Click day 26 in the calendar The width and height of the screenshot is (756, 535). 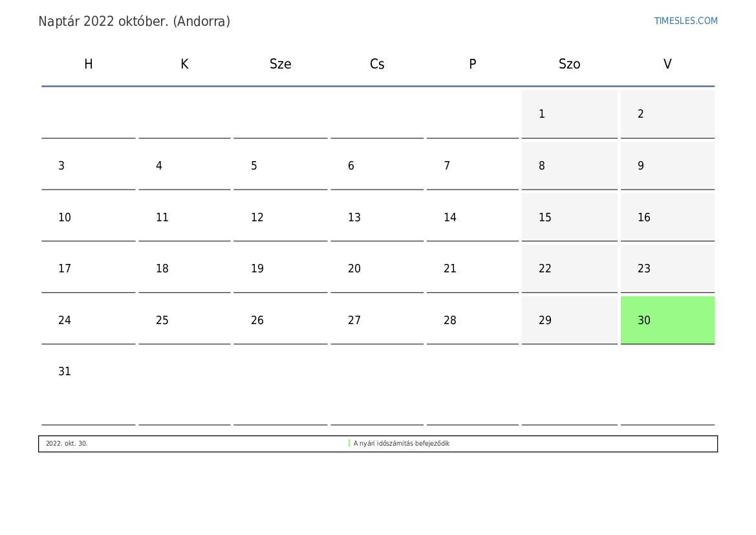(280, 320)
